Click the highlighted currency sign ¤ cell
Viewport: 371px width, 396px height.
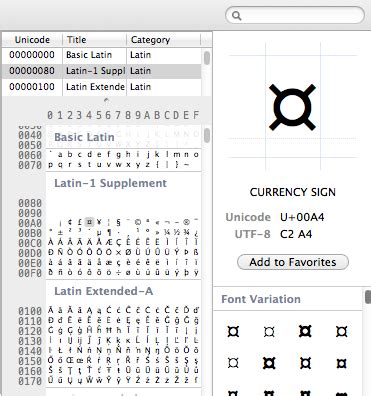[89, 222]
